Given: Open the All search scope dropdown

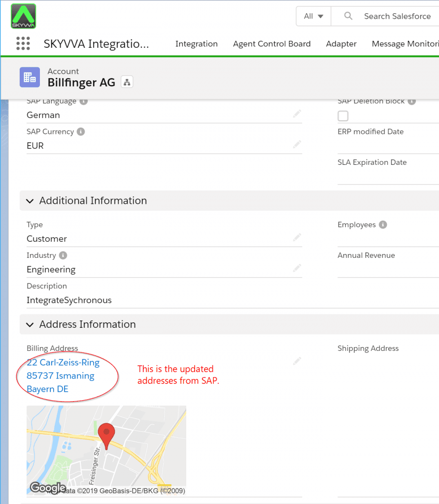Looking at the screenshot, I should point(313,16).
